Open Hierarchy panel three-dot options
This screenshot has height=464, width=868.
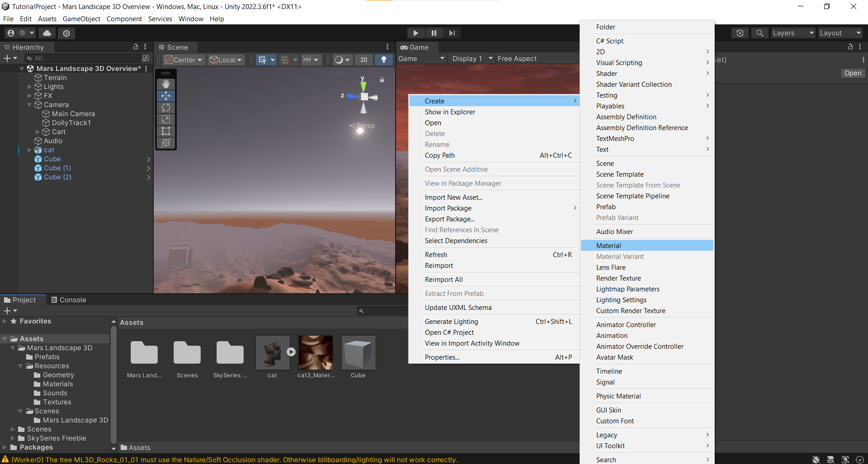coord(145,47)
